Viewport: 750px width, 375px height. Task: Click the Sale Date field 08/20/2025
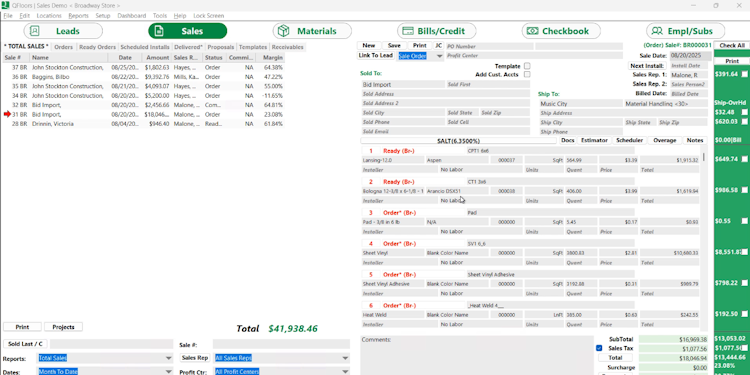click(690, 56)
